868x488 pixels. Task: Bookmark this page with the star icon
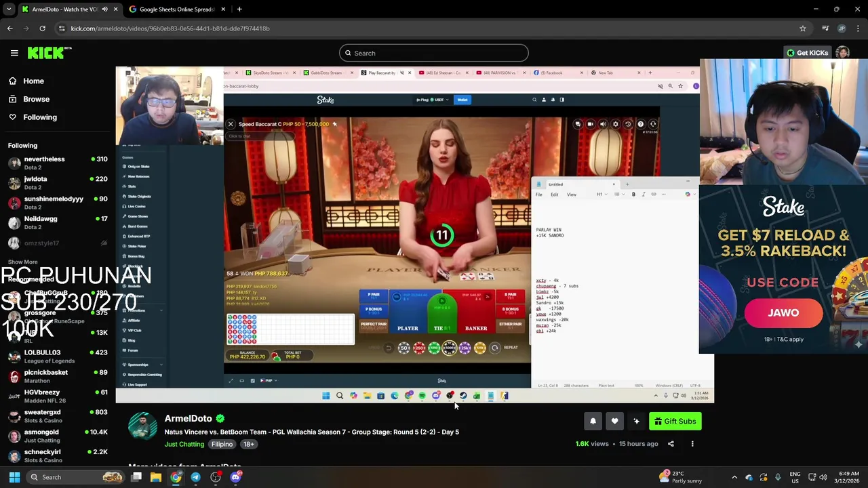803,28
